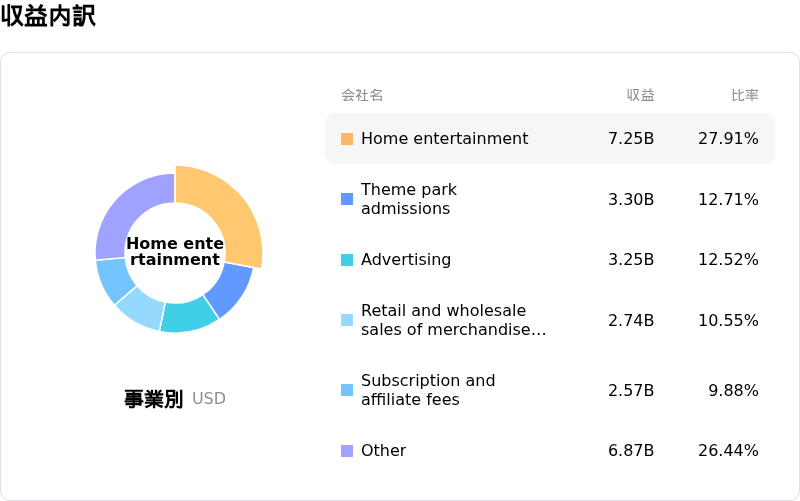Select the Retail and wholesale sales row
The height and width of the screenshot is (501, 800).
coord(550,320)
